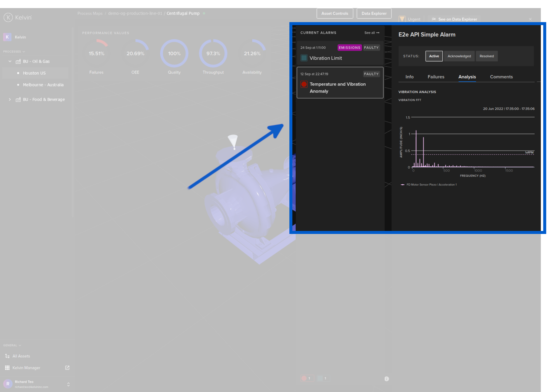Open Kelvin Manager in external window
This screenshot has height=392, width=551.
[x=67, y=368]
